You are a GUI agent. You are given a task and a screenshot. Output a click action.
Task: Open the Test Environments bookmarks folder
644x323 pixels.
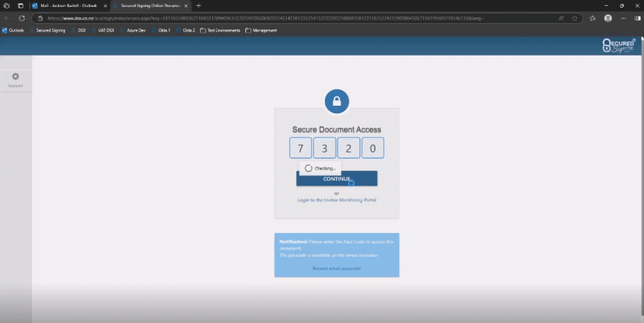220,30
